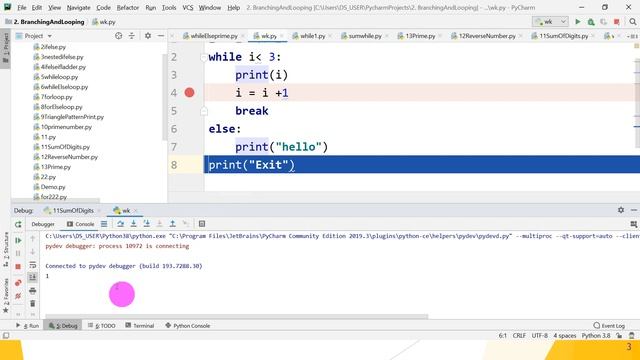Toggle breakpoint on line 4
This screenshot has height=360, width=640.
coord(189,93)
